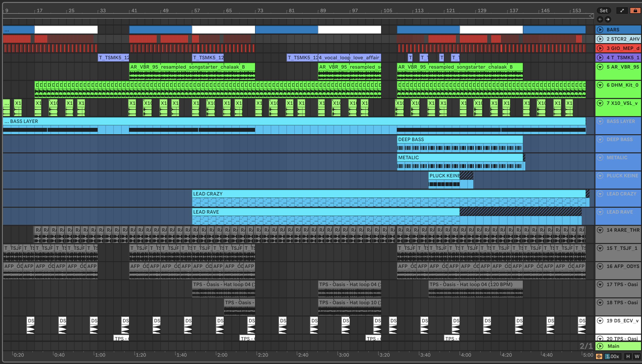Image resolution: width=642 pixels, height=364 pixels.
Task: Click bar 73 on the beat ruler
Action: 260,11
